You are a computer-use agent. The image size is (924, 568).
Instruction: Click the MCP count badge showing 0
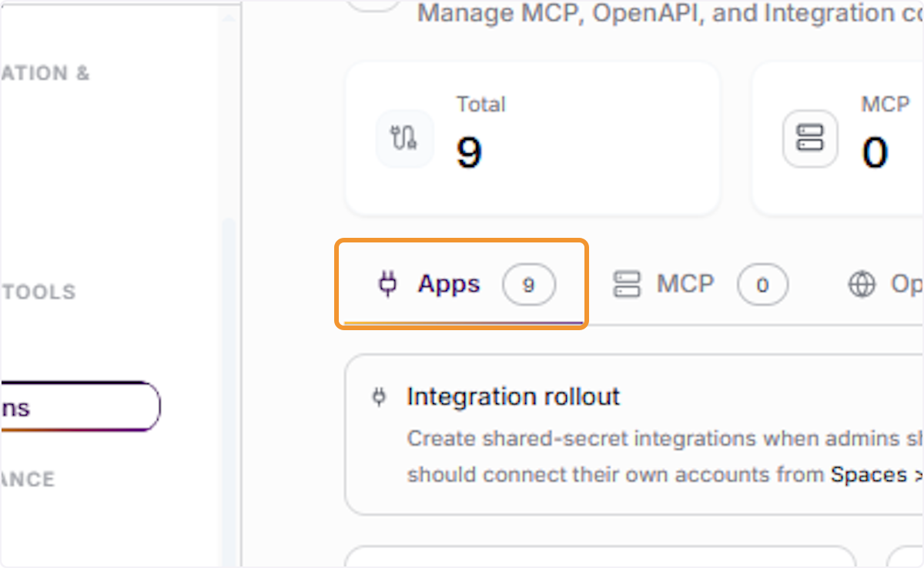point(762,286)
